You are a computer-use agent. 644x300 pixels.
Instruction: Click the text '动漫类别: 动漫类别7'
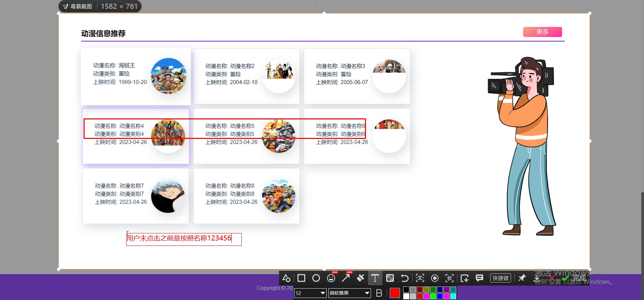click(119, 194)
